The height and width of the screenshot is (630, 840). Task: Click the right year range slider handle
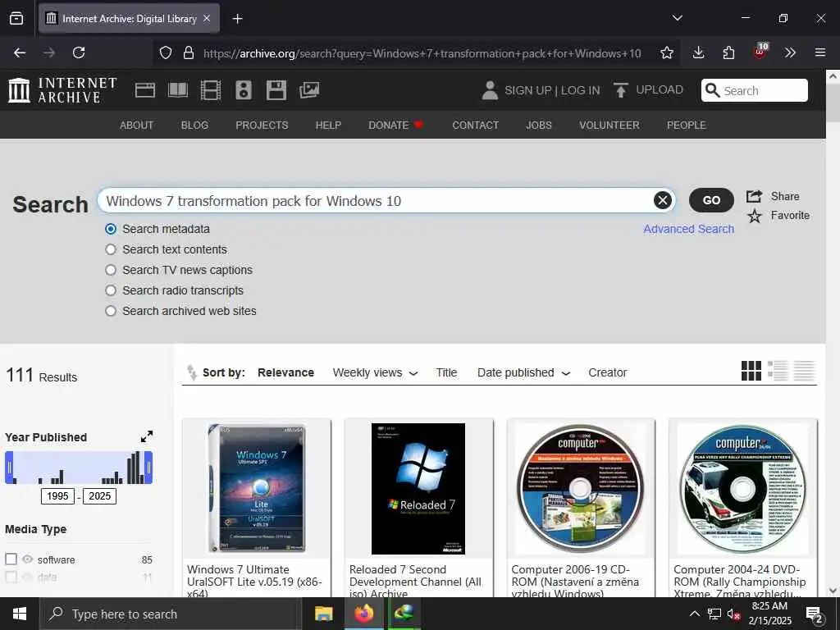(149, 467)
